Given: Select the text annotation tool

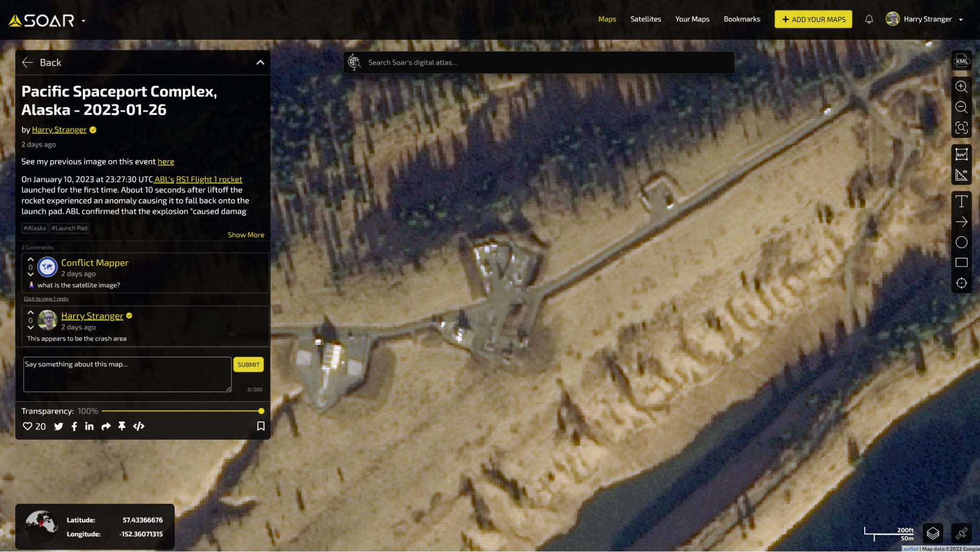Looking at the screenshot, I should tap(961, 201).
